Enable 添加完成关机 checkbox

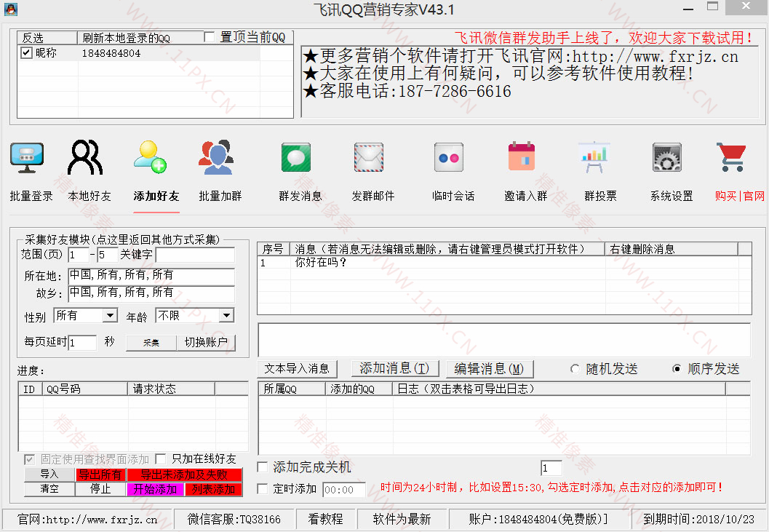tap(263, 467)
